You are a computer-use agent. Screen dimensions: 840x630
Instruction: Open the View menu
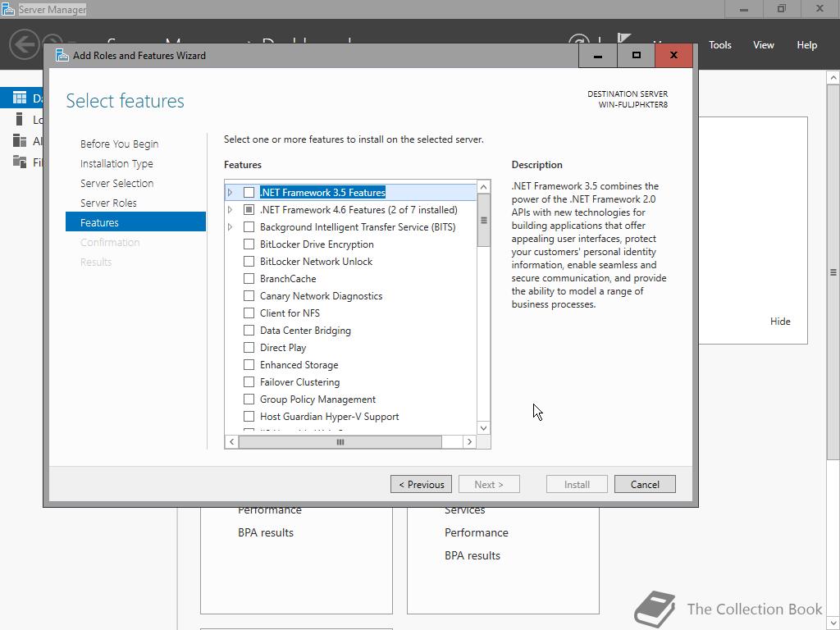(763, 45)
